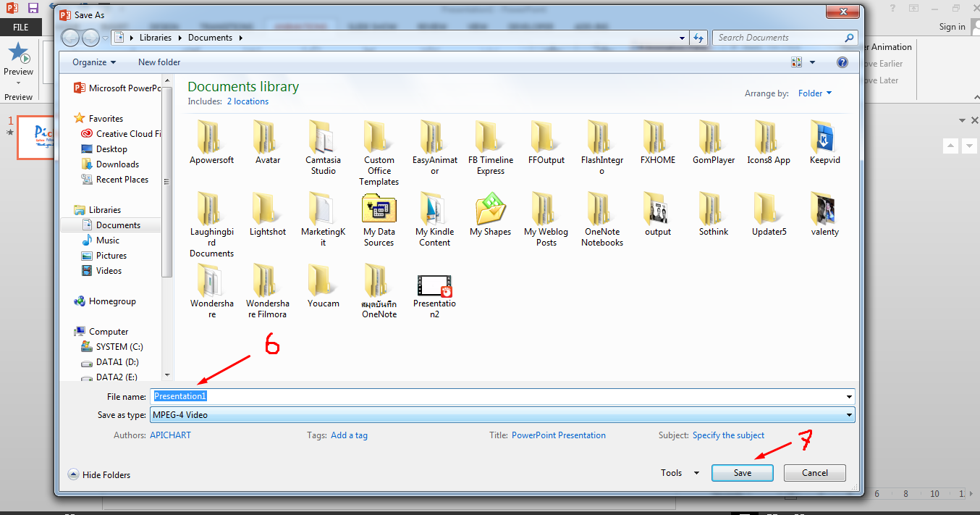
Task: Open the Keepvid folder
Action: [x=824, y=143]
